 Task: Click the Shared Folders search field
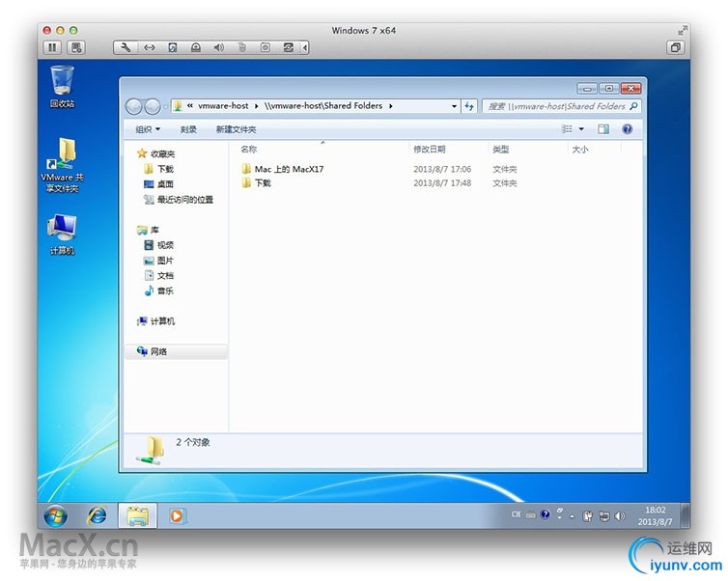pos(562,106)
